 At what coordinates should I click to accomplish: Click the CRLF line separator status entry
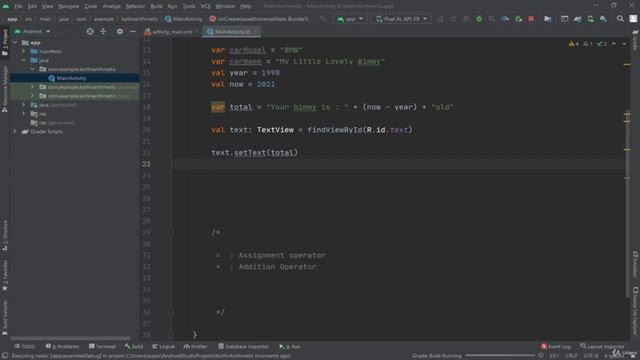coord(571,356)
